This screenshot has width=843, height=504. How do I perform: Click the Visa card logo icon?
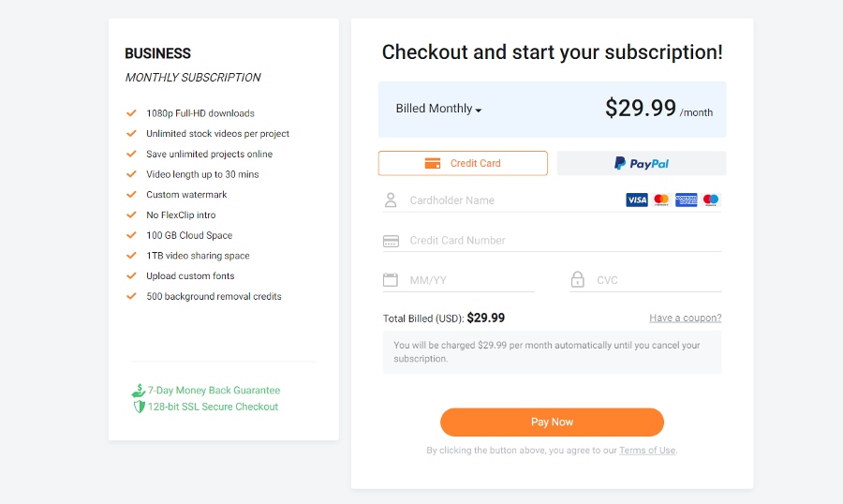637,200
